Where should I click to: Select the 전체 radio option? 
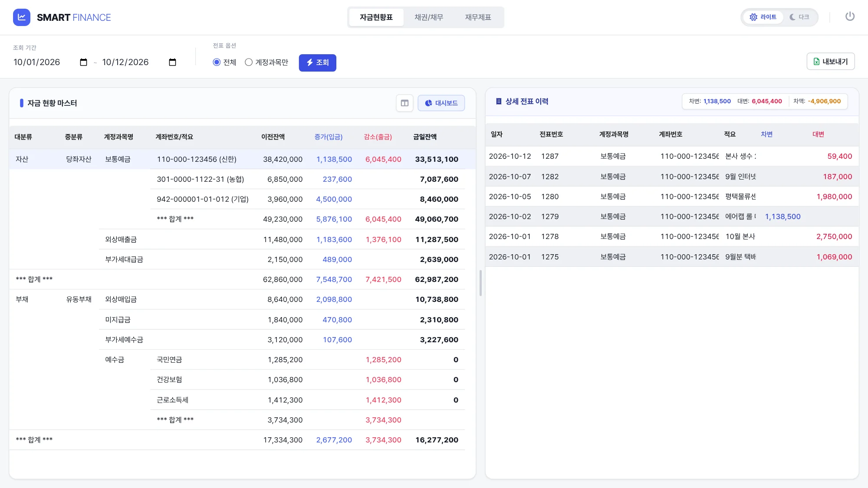[217, 62]
